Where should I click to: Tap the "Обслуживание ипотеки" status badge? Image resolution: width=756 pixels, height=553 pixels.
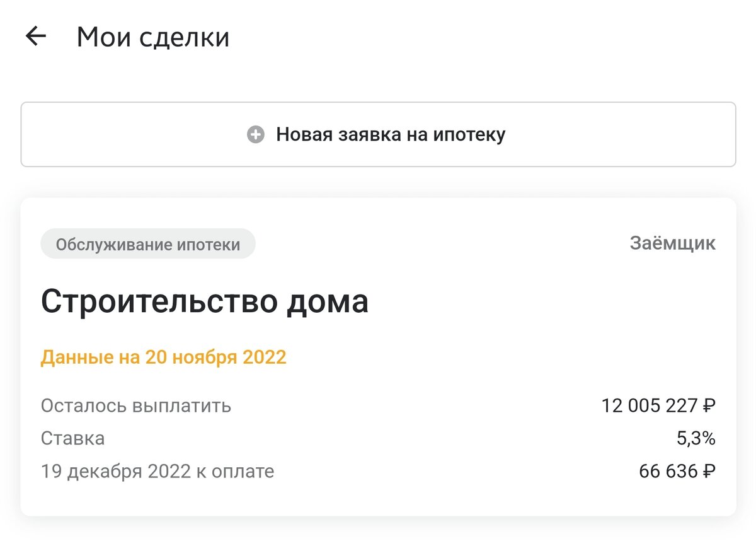click(x=148, y=244)
